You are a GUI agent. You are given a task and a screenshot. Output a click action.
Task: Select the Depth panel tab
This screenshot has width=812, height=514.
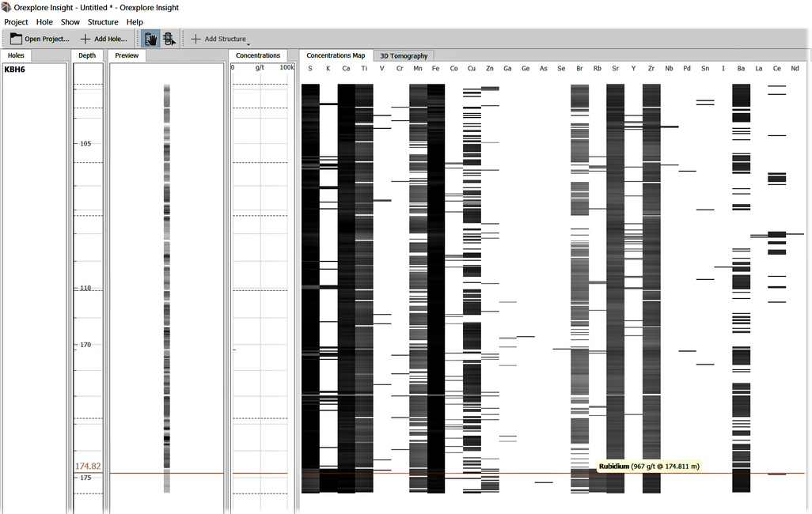[87, 55]
